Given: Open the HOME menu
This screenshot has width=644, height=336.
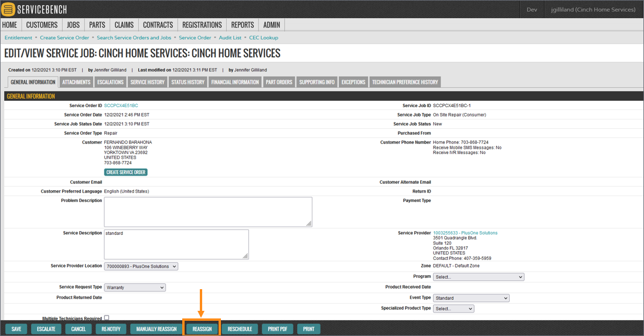Looking at the screenshot, I should [x=10, y=25].
